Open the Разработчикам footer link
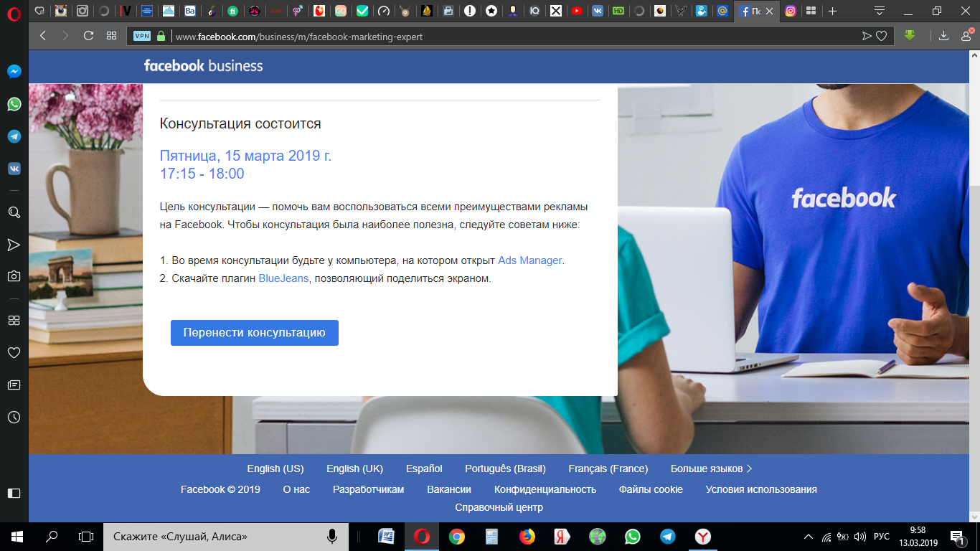The height and width of the screenshot is (551, 980). point(369,489)
